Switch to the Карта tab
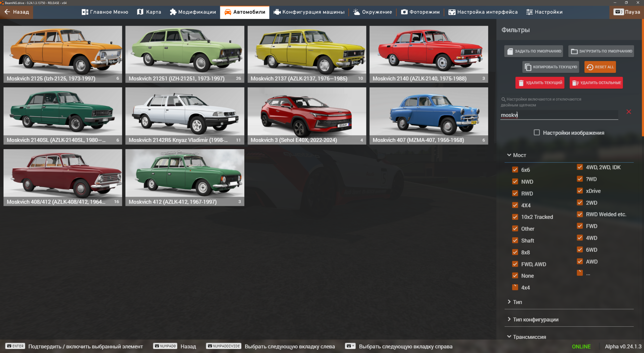Screen dimensions: 644x353 tap(149, 12)
